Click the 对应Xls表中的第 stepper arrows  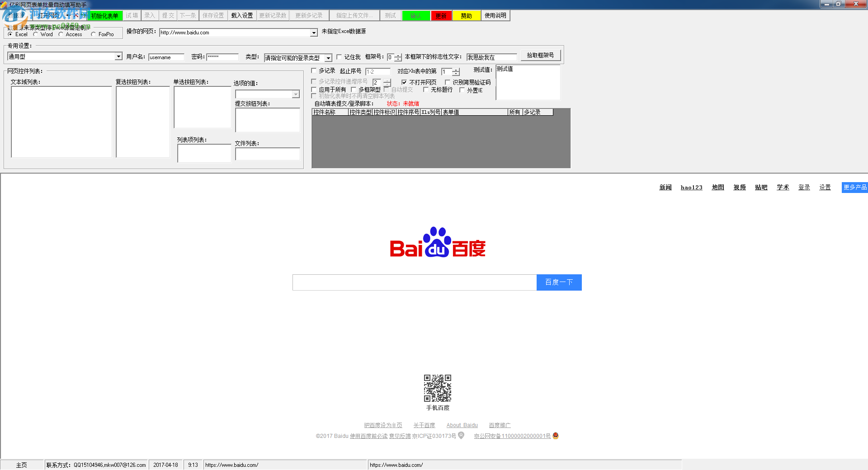tap(456, 72)
